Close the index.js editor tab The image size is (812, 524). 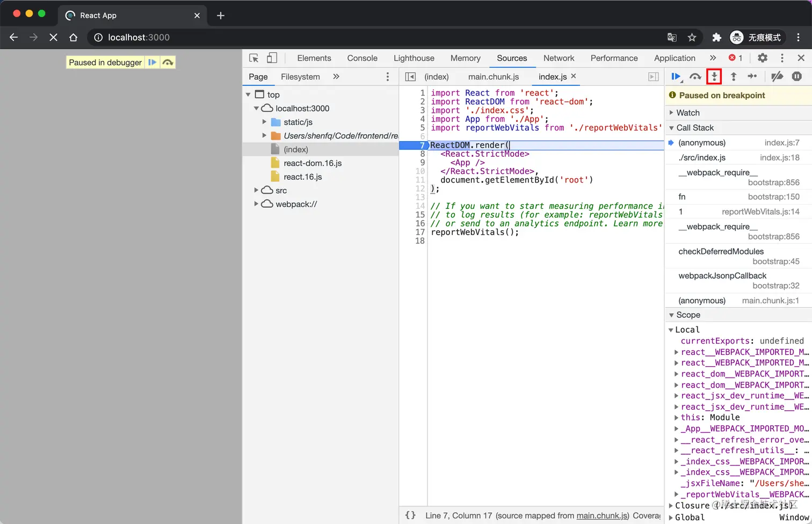574,76
